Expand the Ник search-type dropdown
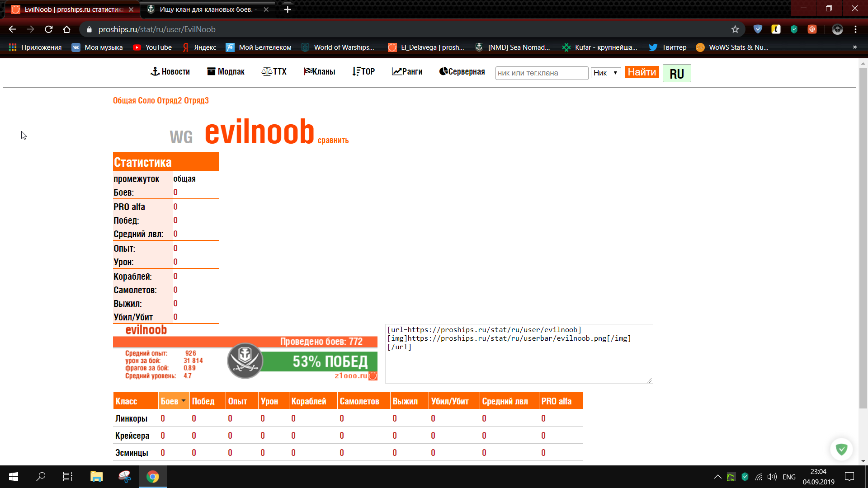The height and width of the screenshot is (488, 868). pyautogui.click(x=606, y=73)
